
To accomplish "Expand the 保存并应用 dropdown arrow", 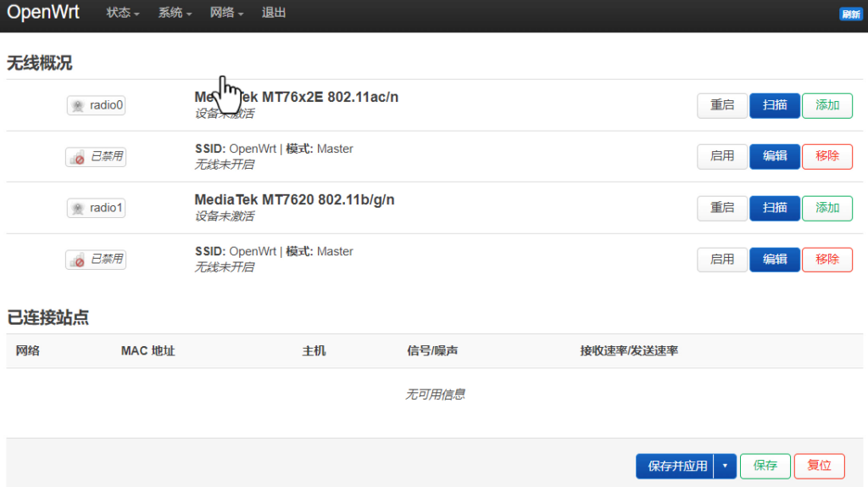I will pos(726,466).
